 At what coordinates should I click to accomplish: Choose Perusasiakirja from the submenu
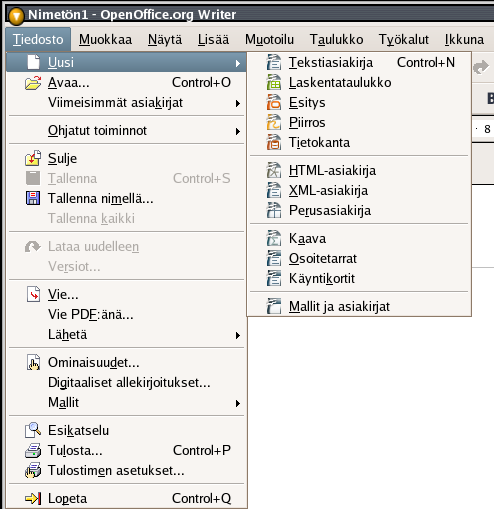[359, 210]
